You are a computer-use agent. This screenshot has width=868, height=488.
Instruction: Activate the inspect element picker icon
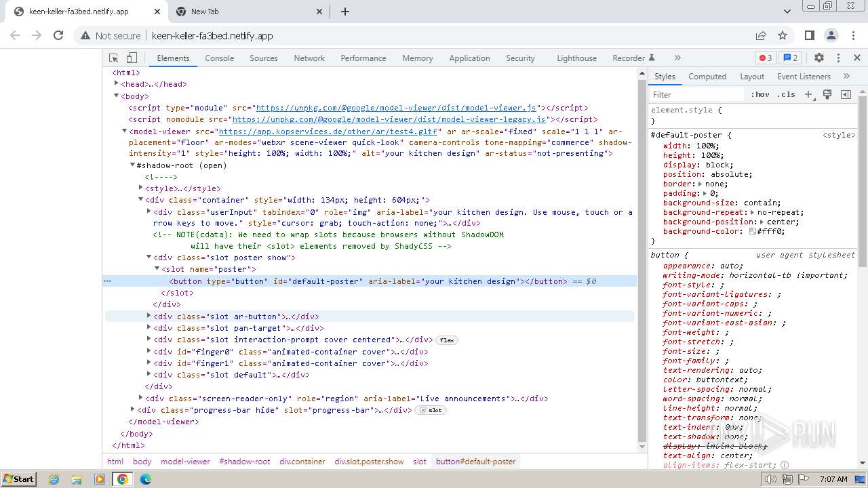[114, 58]
